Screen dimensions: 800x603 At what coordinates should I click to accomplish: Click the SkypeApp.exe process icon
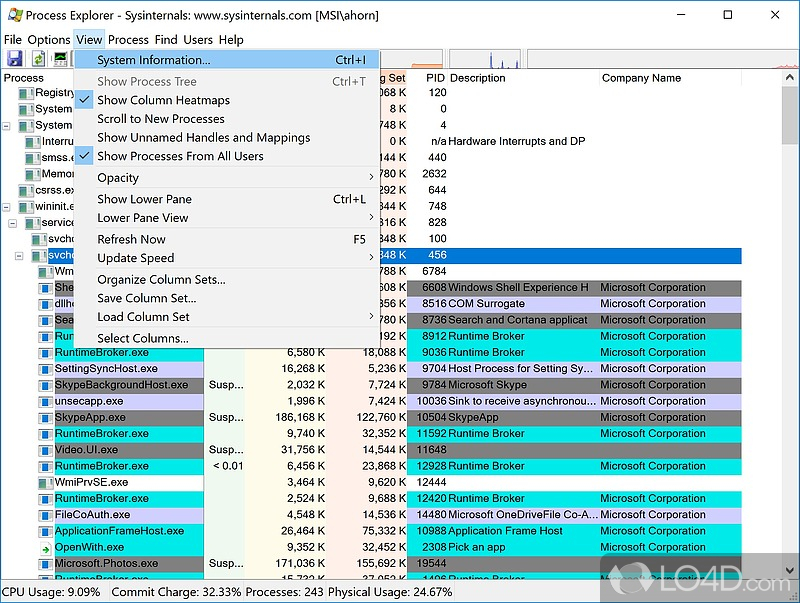click(x=46, y=418)
